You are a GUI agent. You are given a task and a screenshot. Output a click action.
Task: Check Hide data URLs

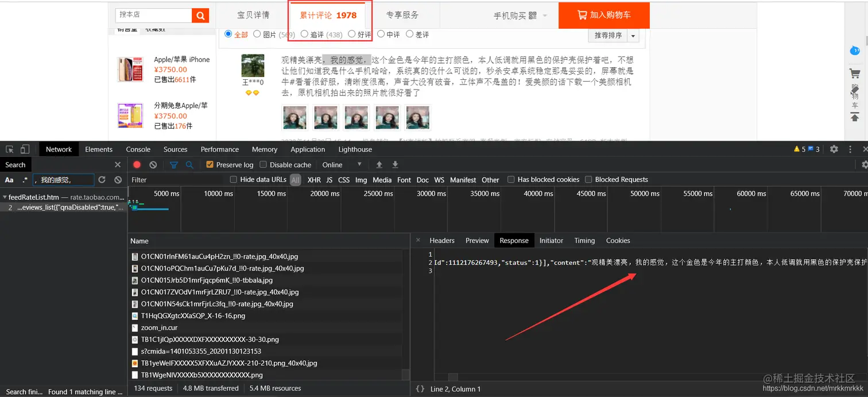[x=233, y=179]
